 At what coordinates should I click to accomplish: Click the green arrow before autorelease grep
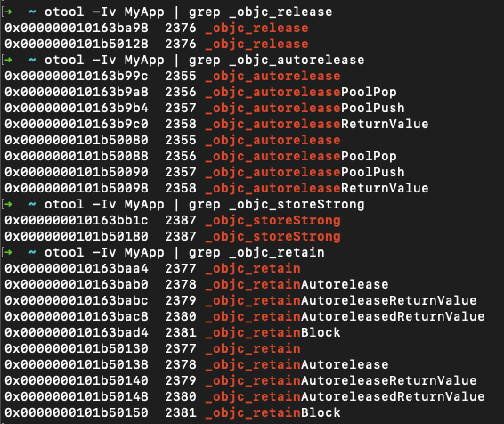[8, 60]
